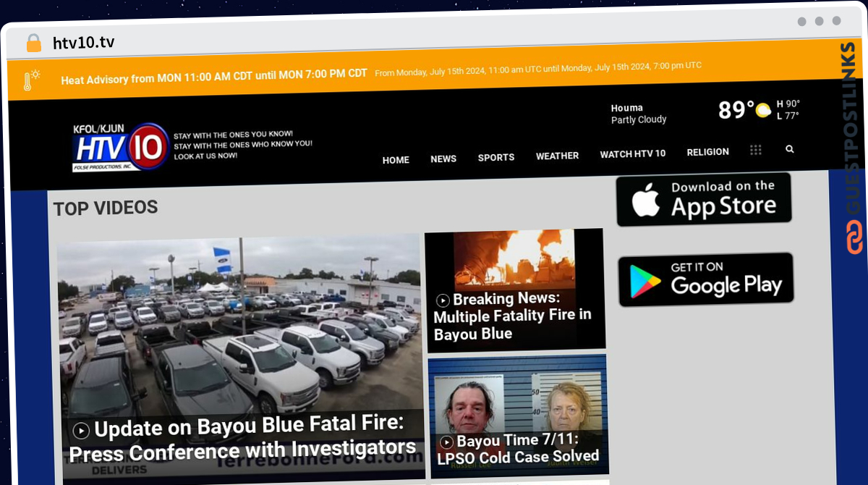This screenshot has width=868, height=485.
Task: Click the advisory date range text
Action: (x=538, y=69)
